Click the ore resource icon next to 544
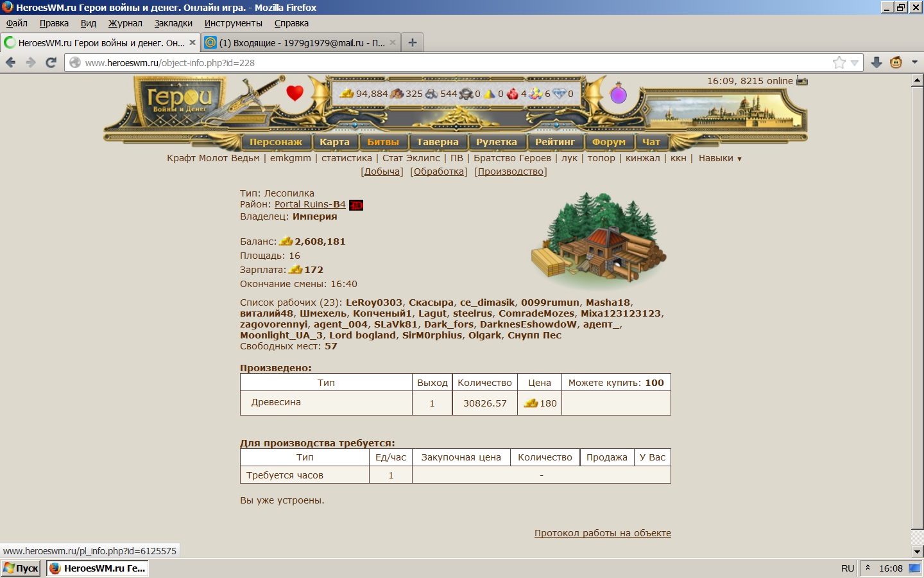This screenshot has width=924, height=578. (431, 94)
